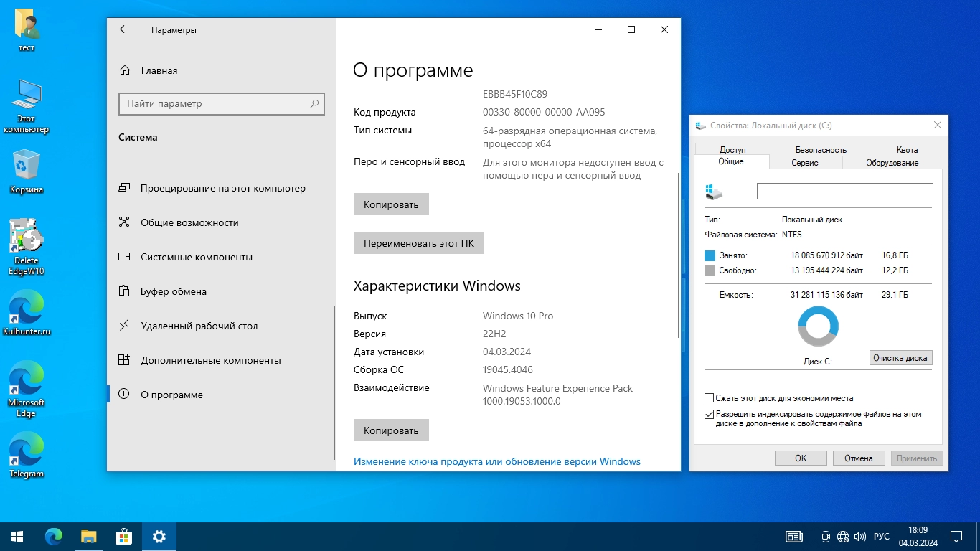Switch input language via РУС indicator
This screenshot has width=980, height=551.
tap(882, 537)
